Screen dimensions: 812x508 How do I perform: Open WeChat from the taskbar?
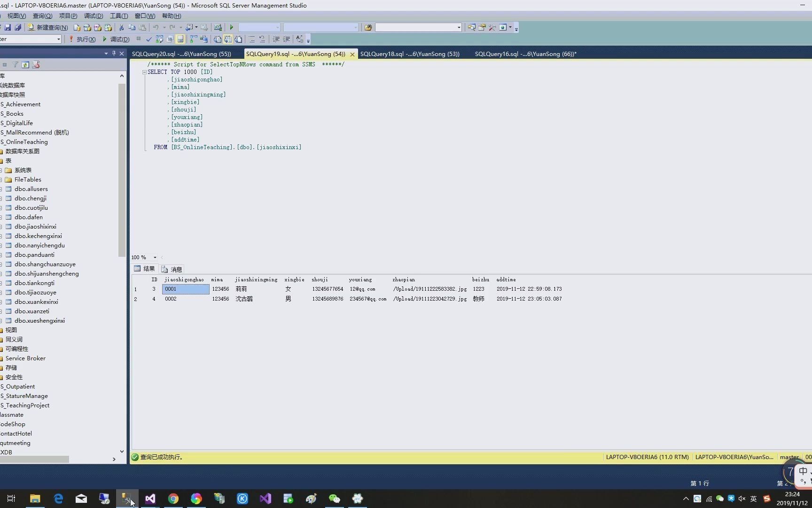334,499
